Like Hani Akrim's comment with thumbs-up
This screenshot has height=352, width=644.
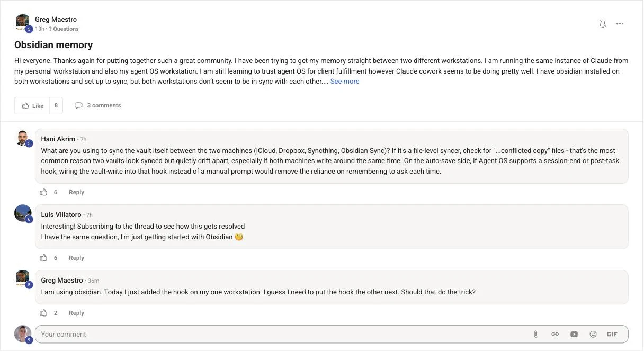44,193
